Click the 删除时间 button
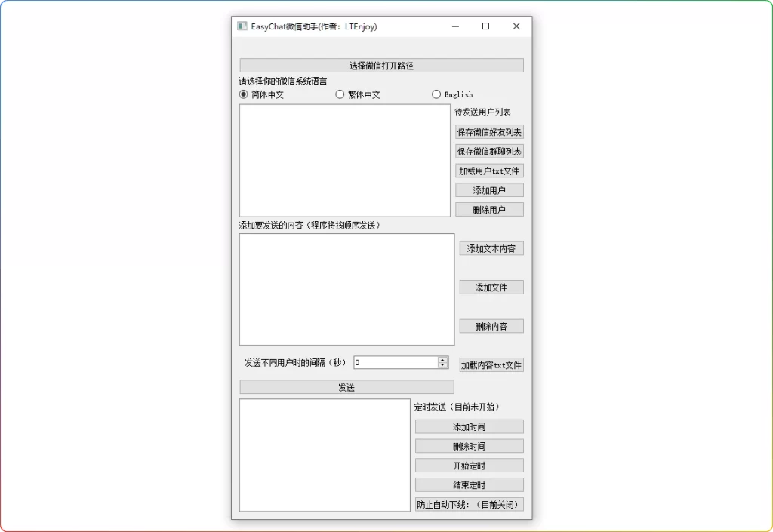This screenshot has width=773, height=532. [x=470, y=446]
